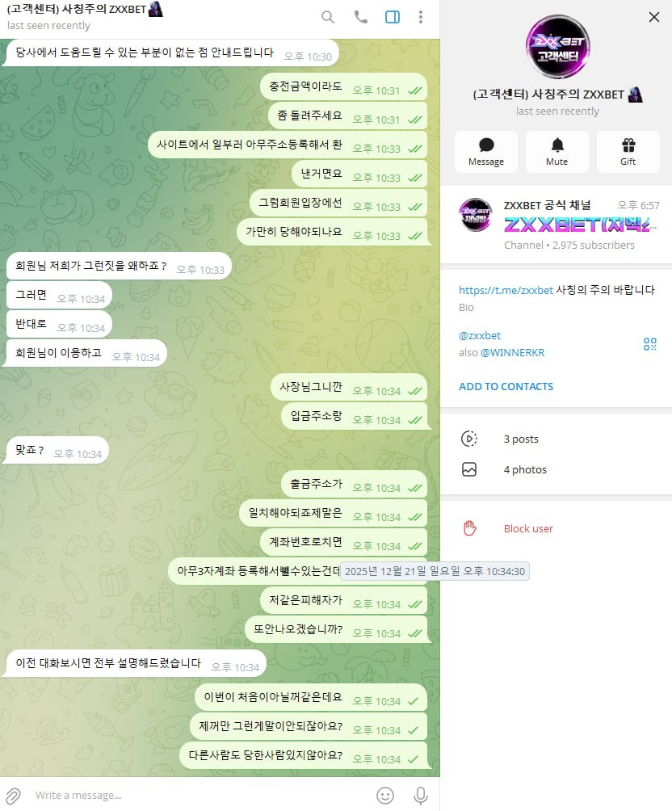The height and width of the screenshot is (811, 672).
Task: Send a gift using the Gift icon
Action: tap(628, 152)
